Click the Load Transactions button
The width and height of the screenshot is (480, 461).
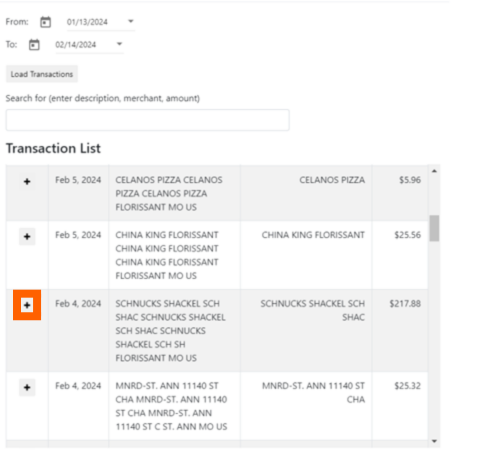pyautogui.click(x=42, y=74)
